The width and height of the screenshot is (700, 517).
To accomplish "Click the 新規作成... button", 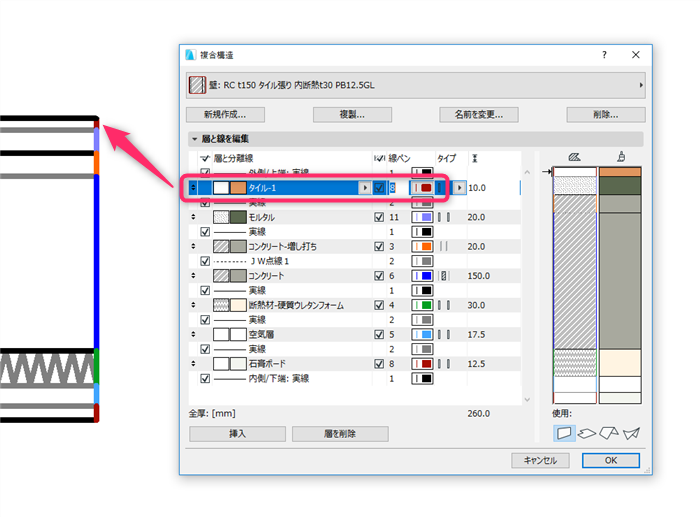I will (225, 115).
